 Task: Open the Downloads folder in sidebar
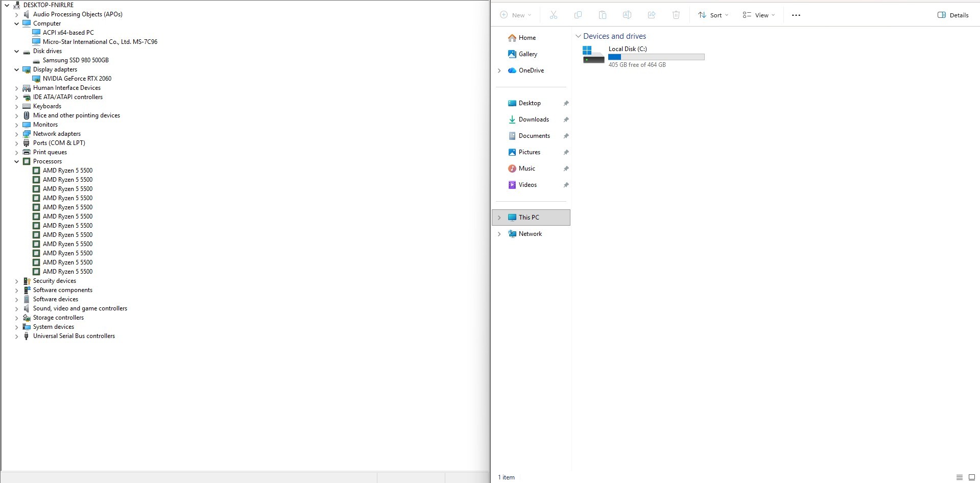click(534, 119)
